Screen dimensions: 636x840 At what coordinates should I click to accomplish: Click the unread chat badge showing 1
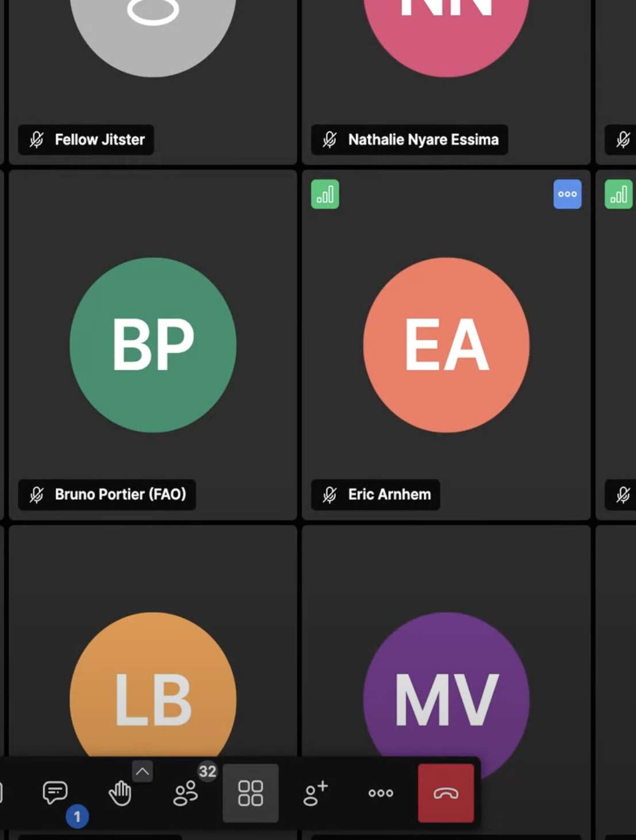click(77, 816)
